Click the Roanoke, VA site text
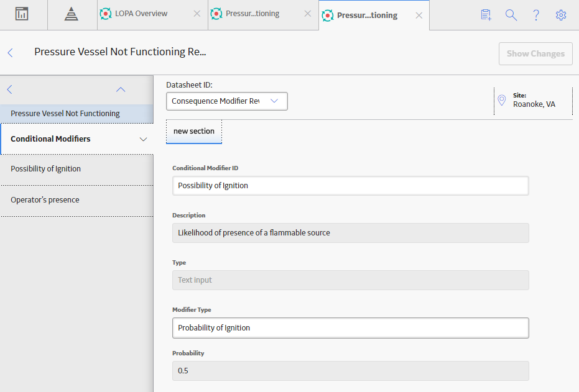This screenshot has height=392, width=579. pyautogui.click(x=534, y=104)
